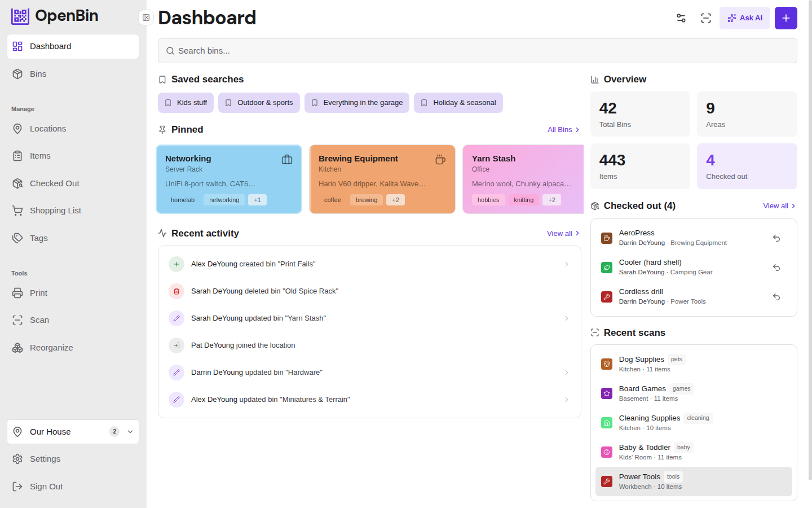Click the green plus icon beside Print Fails activity
This screenshot has width=812, height=508.
(x=176, y=264)
